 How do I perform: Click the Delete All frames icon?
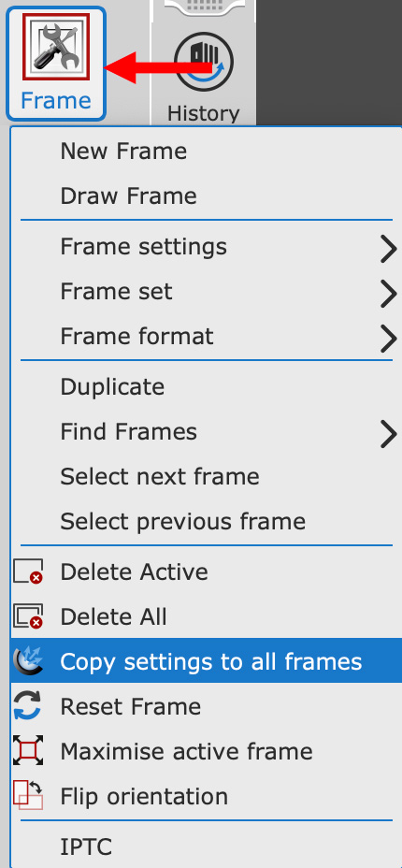tap(28, 616)
